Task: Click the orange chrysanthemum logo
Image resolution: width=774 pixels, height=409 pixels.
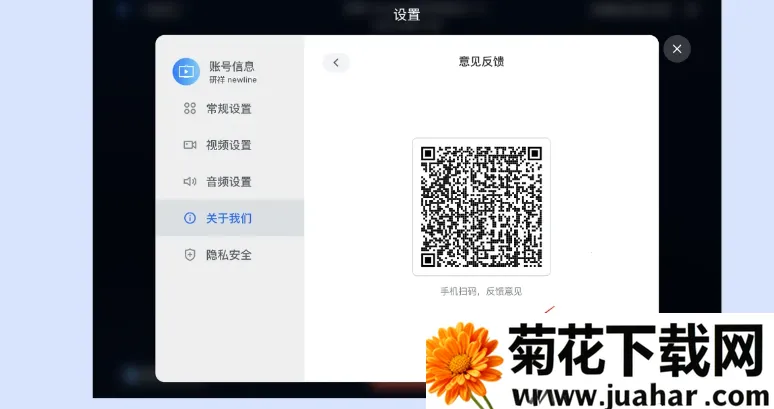Action: (463, 364)
